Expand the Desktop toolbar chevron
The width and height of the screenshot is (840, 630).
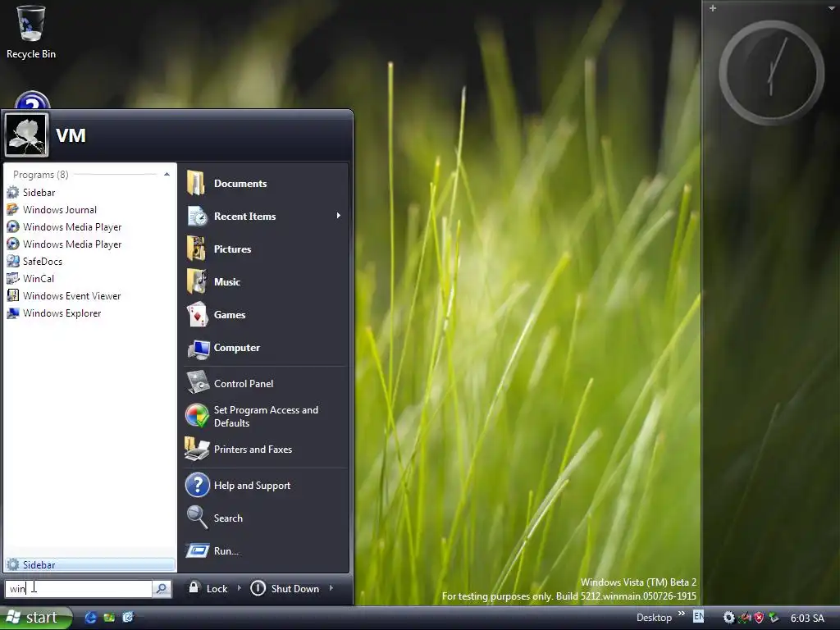click(682, 614)
